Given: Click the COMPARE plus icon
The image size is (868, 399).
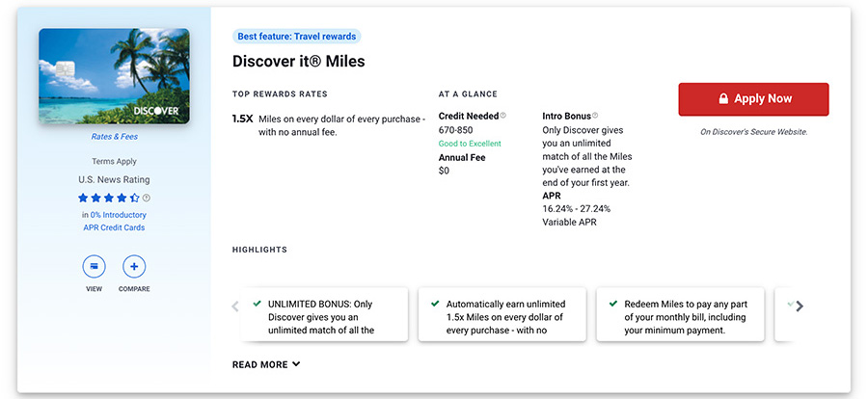Looking at the screenshot, I should (x=134, y=267).
